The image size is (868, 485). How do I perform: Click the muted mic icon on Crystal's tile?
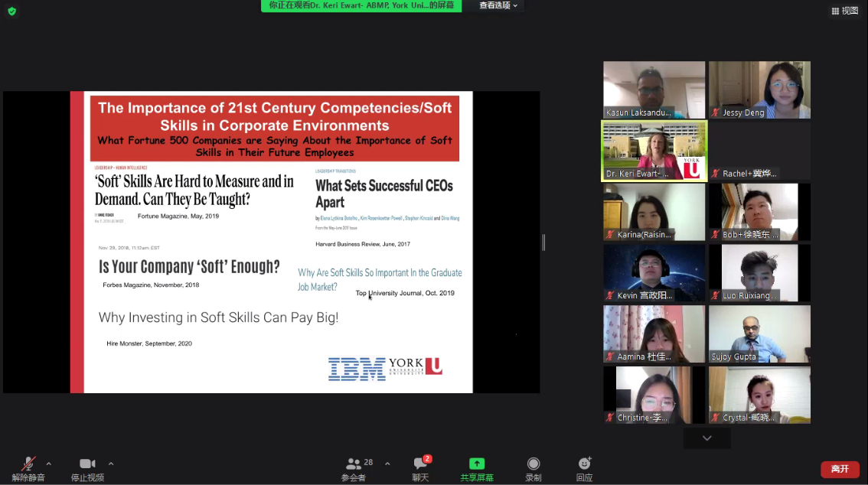pyautogui.click(x=715, y=418)
